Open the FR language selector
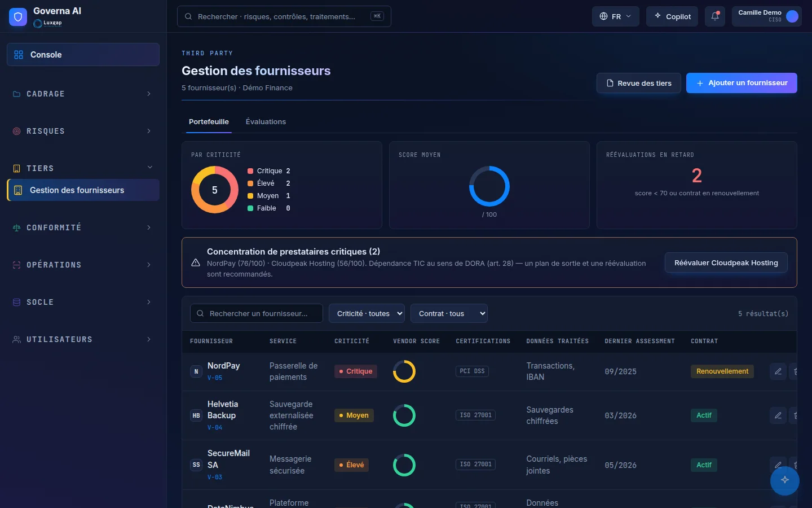This screenshot has width=812, height=508. [616, 16]
